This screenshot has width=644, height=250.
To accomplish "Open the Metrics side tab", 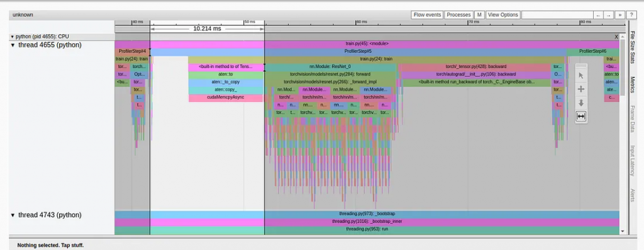I will pos(633,84).
